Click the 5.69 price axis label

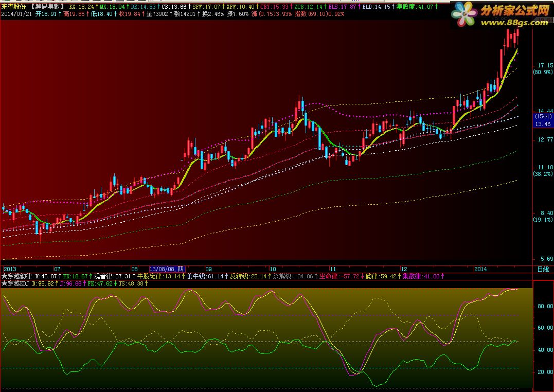(547, 259)
